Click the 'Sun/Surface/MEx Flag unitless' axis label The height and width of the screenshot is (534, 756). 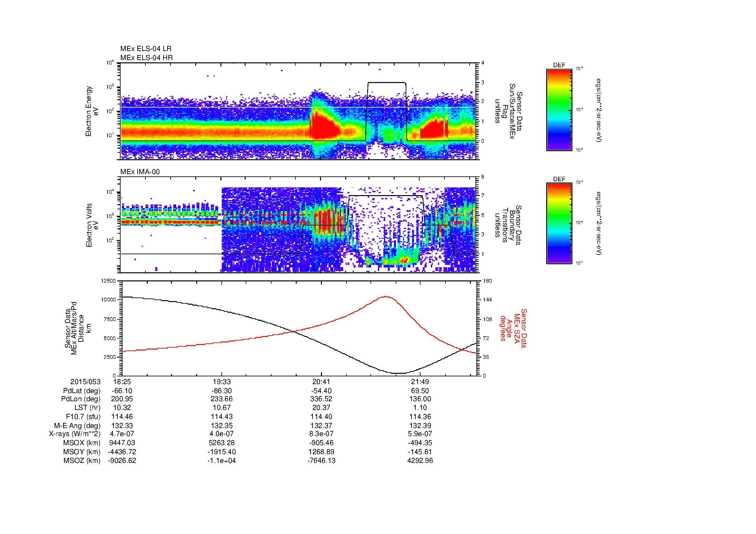click(x=509, y=111)
